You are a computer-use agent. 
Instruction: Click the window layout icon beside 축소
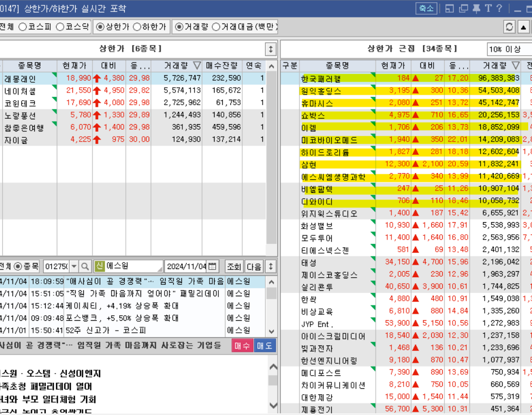click(x=450, y=9)
